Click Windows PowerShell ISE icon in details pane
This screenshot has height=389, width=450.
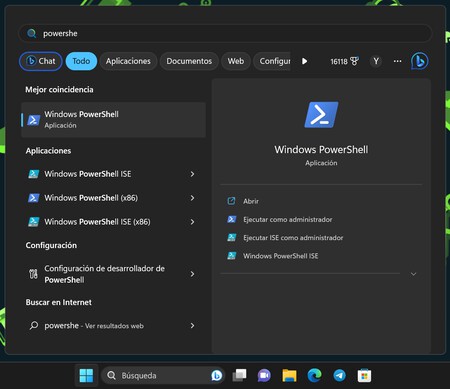click(x=232, y=256)
